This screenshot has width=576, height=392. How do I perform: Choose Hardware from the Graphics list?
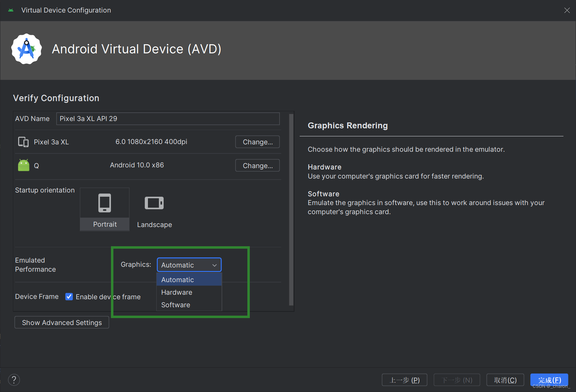189,292
